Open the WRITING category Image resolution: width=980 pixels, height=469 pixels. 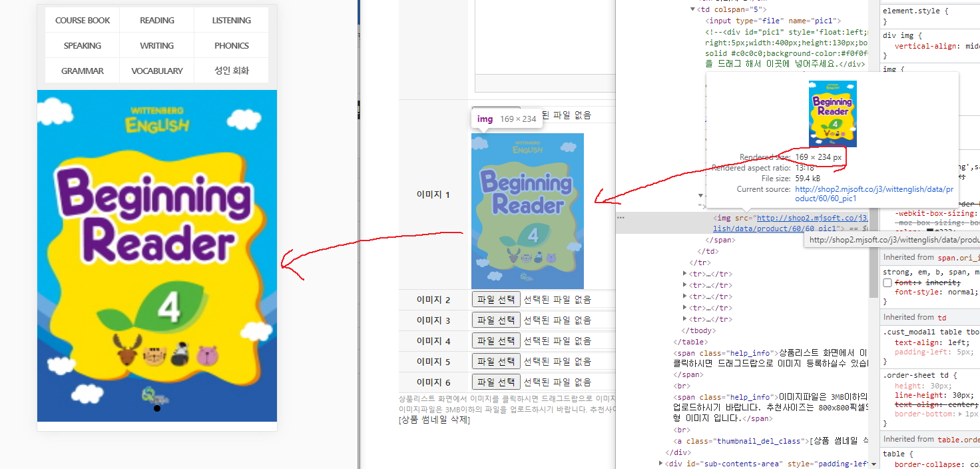click(x=157, y=45)
